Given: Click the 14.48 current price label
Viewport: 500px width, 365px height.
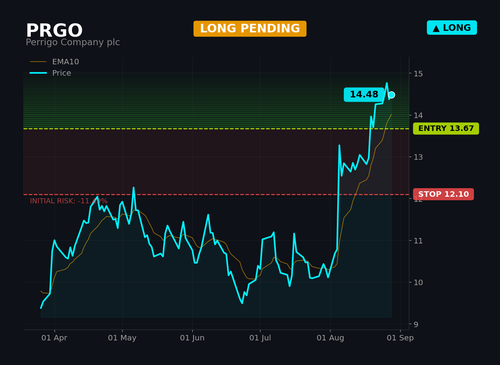Looking at the screenshot, I should pyautogui.click(x=364, y=95).
